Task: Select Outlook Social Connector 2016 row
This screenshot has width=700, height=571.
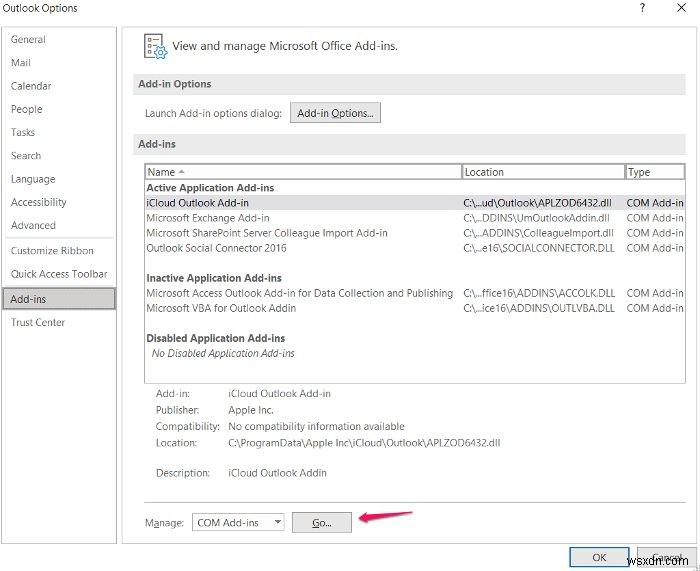Action: (x=415, y=248)
